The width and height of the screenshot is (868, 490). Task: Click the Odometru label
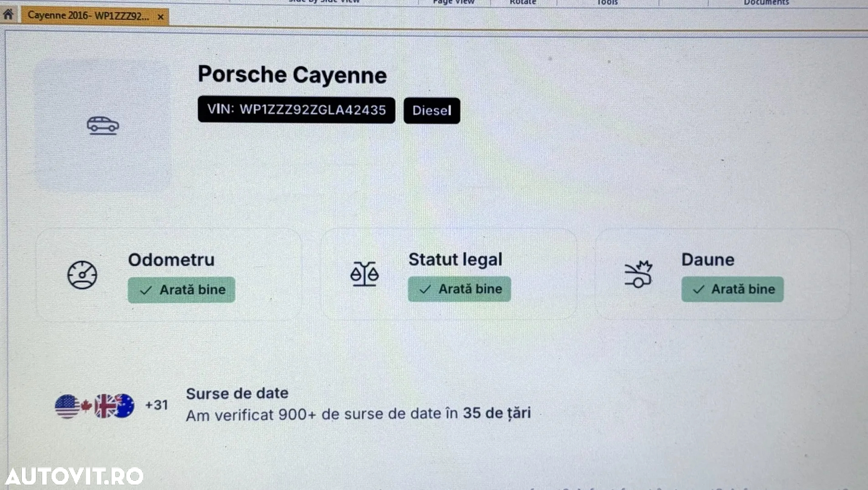tap(171, 260)
